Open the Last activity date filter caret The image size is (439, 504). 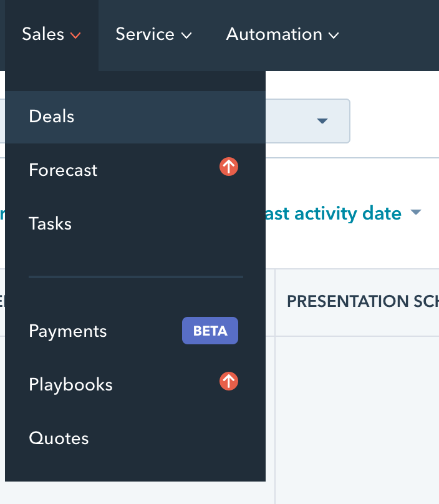coord(416,212)
